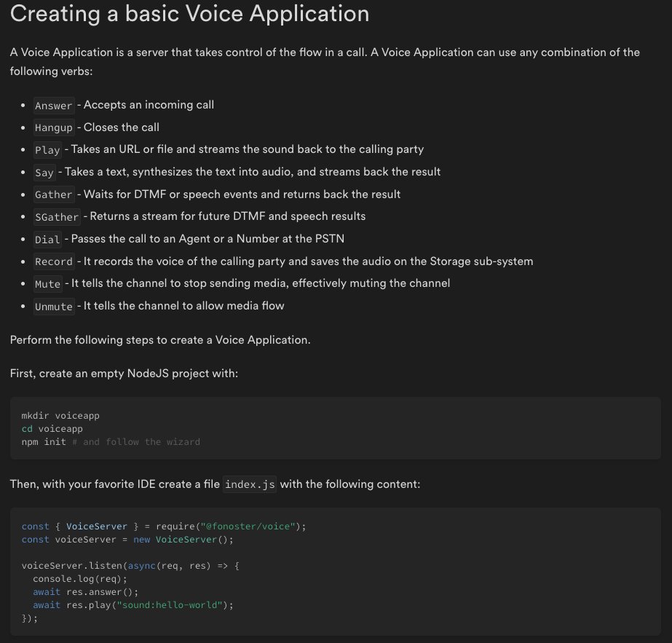672x643 pixels.
Task: Click the "SGather" verb code label
Action: click(x=57, y=217)
